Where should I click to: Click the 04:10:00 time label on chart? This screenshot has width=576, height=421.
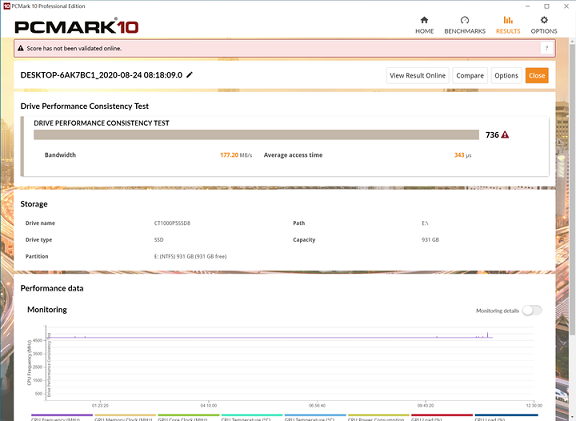coord(209,406)
